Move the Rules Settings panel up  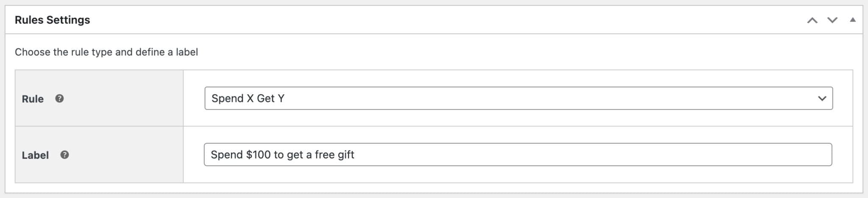[x=812, y=20]
